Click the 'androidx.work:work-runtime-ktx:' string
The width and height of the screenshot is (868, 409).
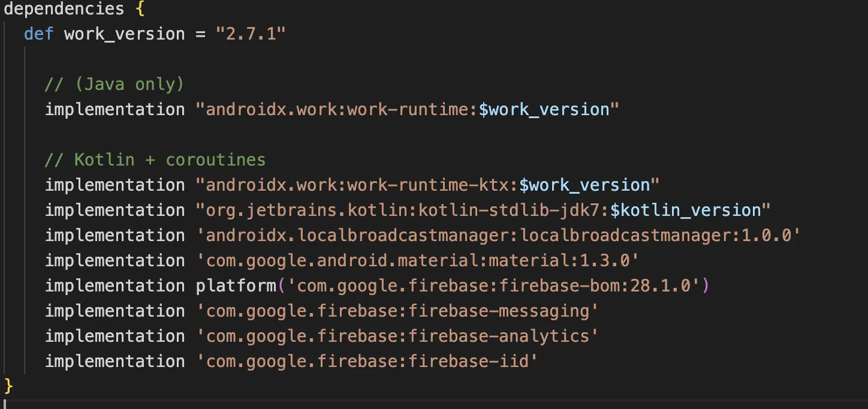[x=357, y=185]
